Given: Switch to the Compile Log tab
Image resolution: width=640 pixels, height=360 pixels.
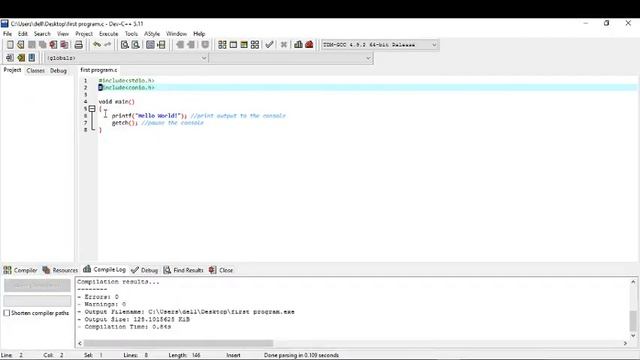Looking at the screenshot, I should pos(104,269).
